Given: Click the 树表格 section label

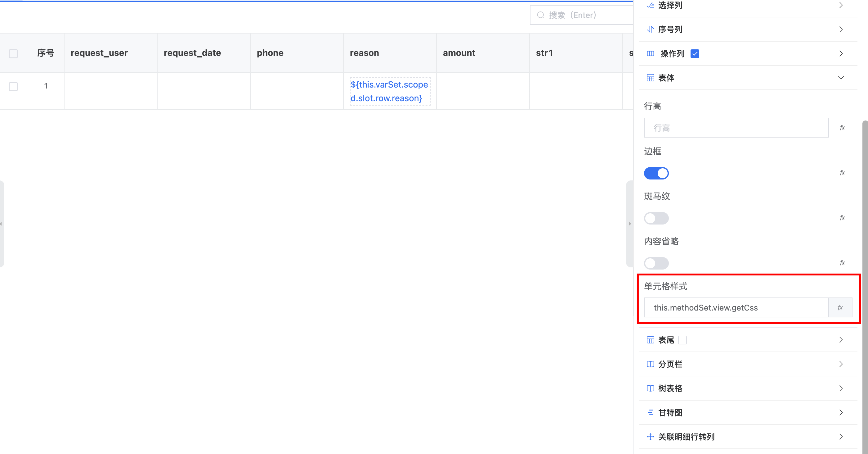Looking at the screenshot, I should click(x=670, y=388).
